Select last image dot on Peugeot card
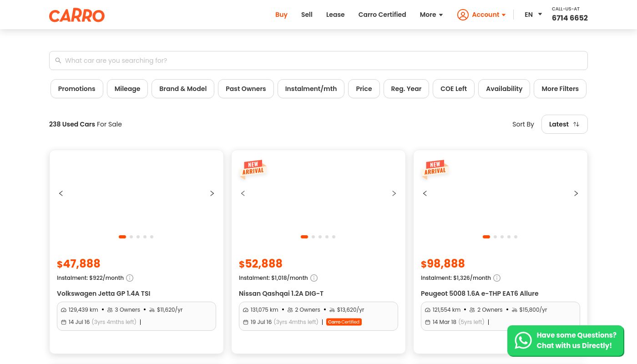 click(x=516, y=237)
